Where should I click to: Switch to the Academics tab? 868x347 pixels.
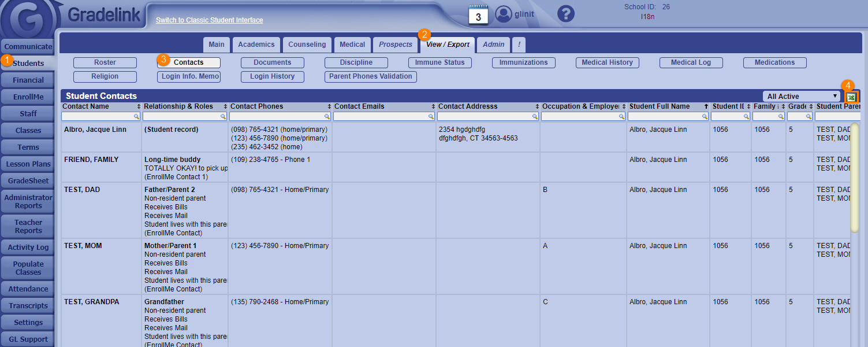[x=256, y=45]
